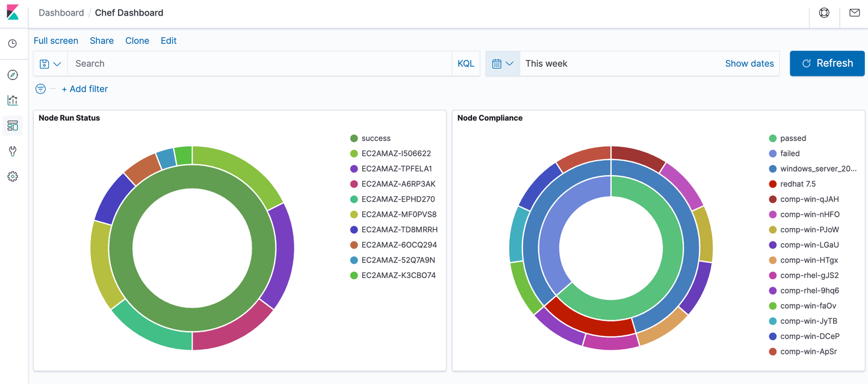Select comp-win-nHFO legend entry
Screen dimensions: 868x384
point(804,214)
